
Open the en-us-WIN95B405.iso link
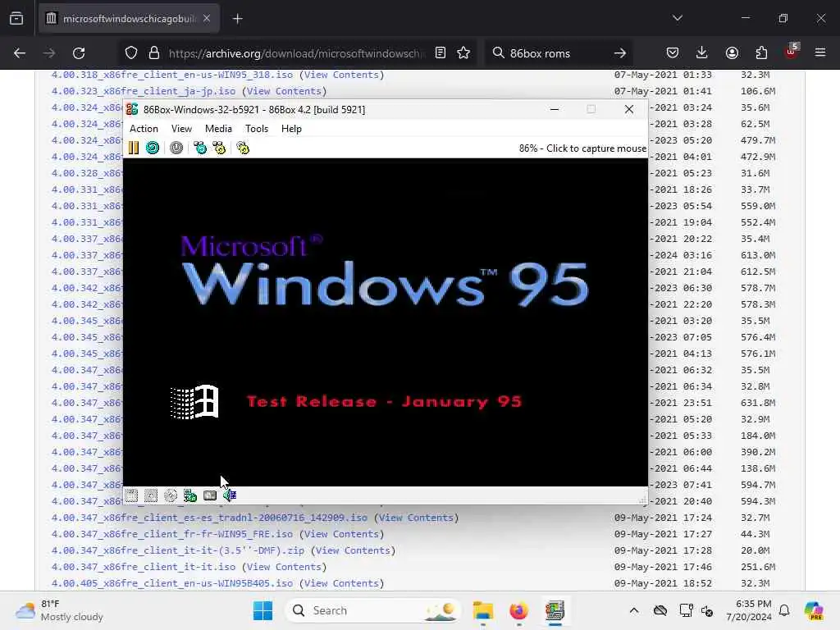click(x=172, y=583)
